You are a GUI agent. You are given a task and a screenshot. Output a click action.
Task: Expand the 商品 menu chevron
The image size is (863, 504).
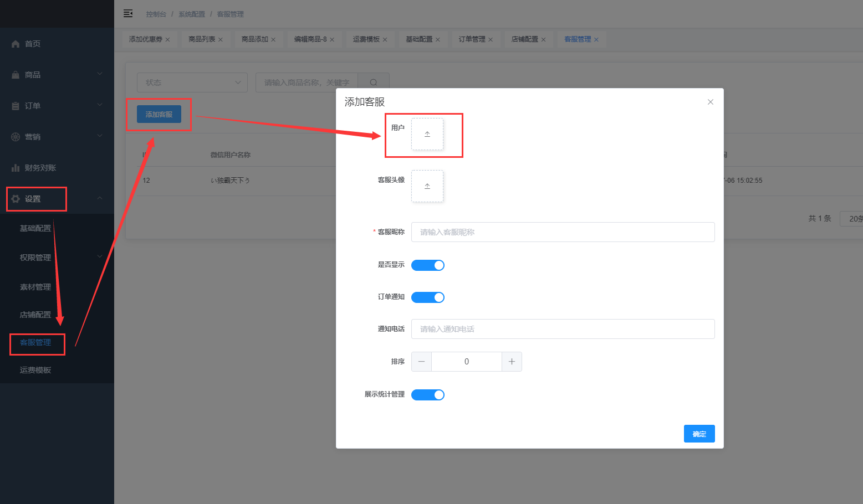(x=100, y=74)
